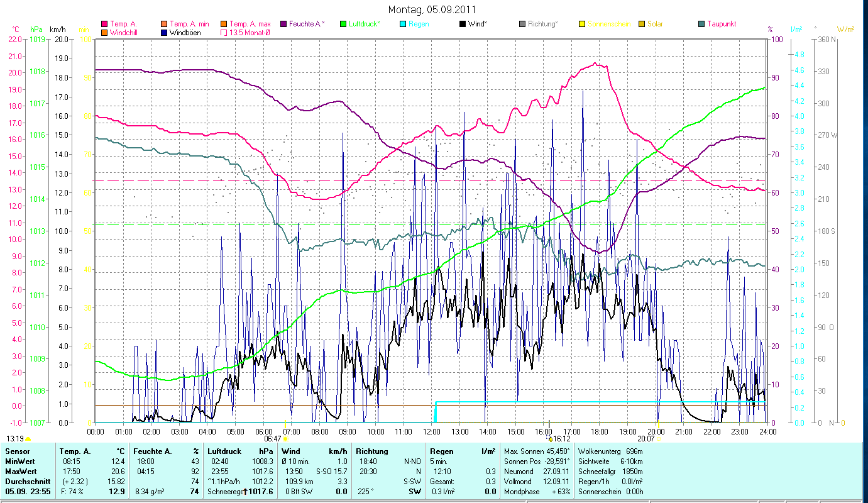
Task: Click the chart title 'Montag, 05.09.2011'
Action: coord(432,9)
